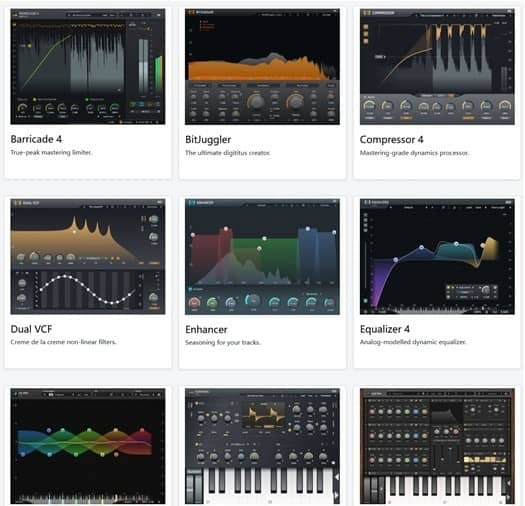Select the text "The ultimate digititus creator."
Image resolution: width=525 pixels, height=506 pixels.
point(228,153)
